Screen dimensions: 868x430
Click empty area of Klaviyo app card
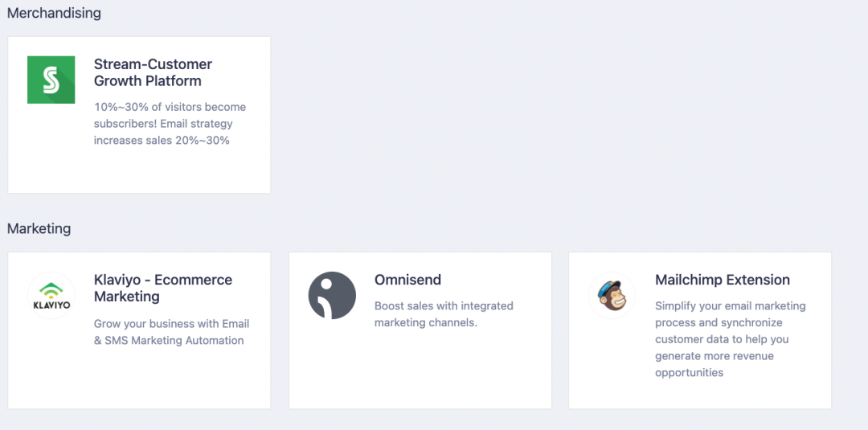138,379
